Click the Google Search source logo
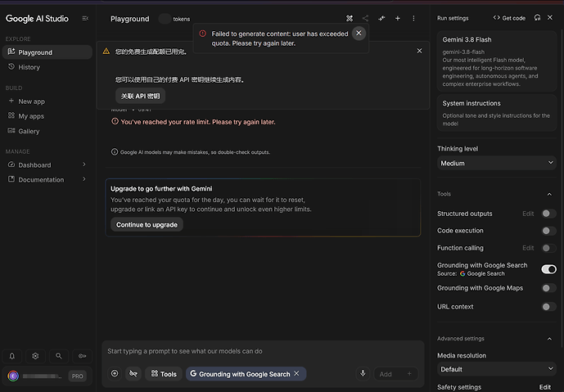This screenshot has width=564, height=392. pyautogui.click(x=462, y=273)
